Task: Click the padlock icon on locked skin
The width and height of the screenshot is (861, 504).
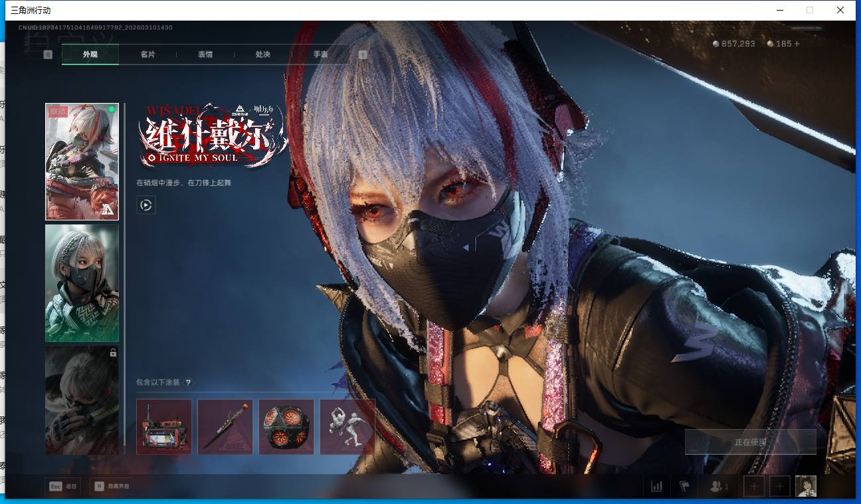Action: pos(113,353)
